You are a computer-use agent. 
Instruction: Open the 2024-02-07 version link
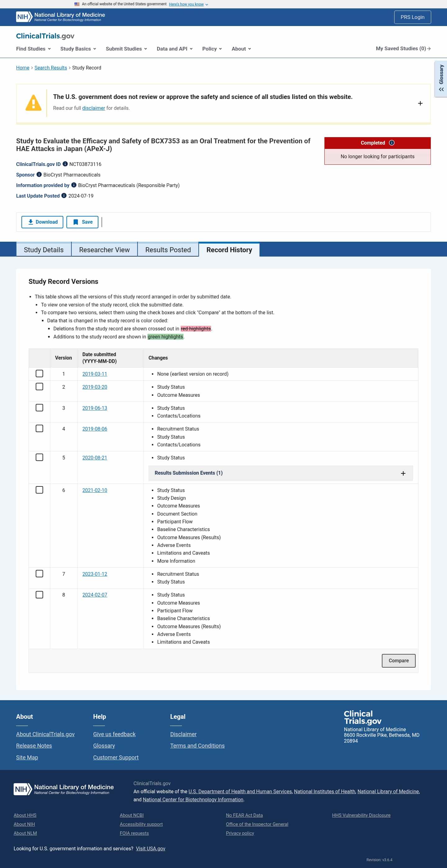(95, 595)
